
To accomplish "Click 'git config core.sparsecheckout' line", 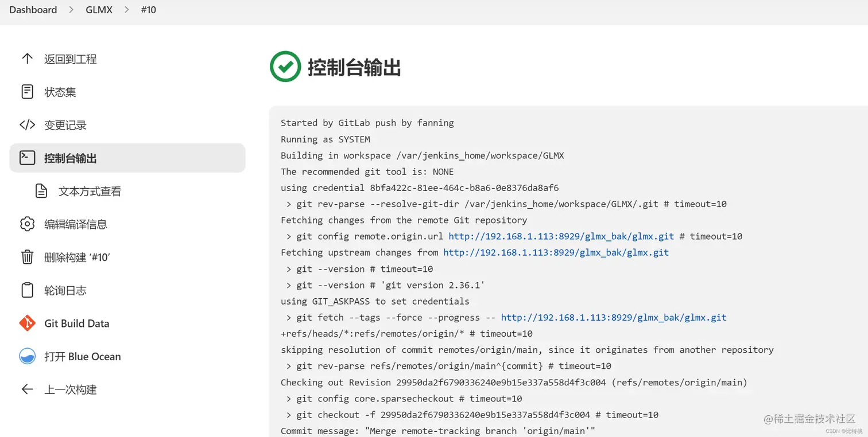I will coord(404,398).
